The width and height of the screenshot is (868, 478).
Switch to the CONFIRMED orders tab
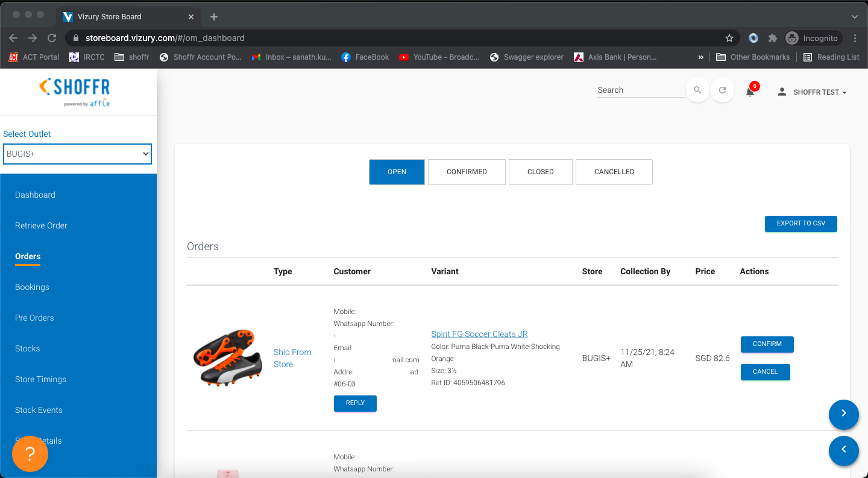467,172
